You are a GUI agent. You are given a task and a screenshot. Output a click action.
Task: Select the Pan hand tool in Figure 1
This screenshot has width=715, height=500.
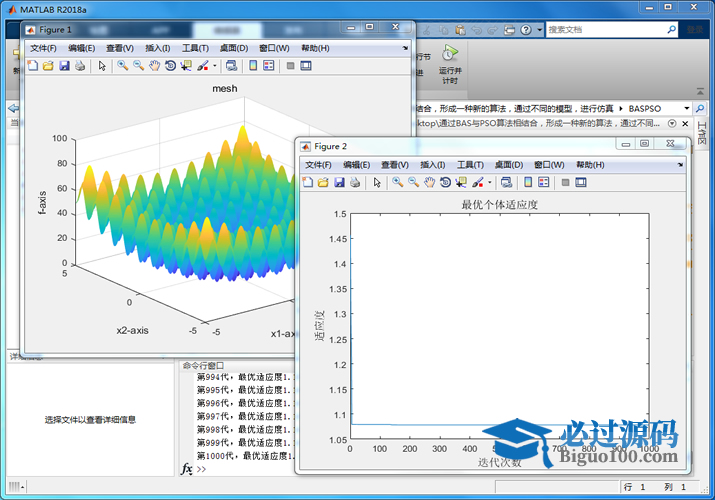click(x=154, y=66)
